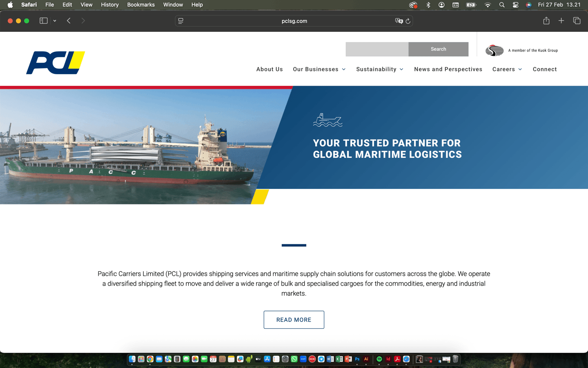Open the History menu
This screenshot has height=368, width=588.
tap(110, 5)
